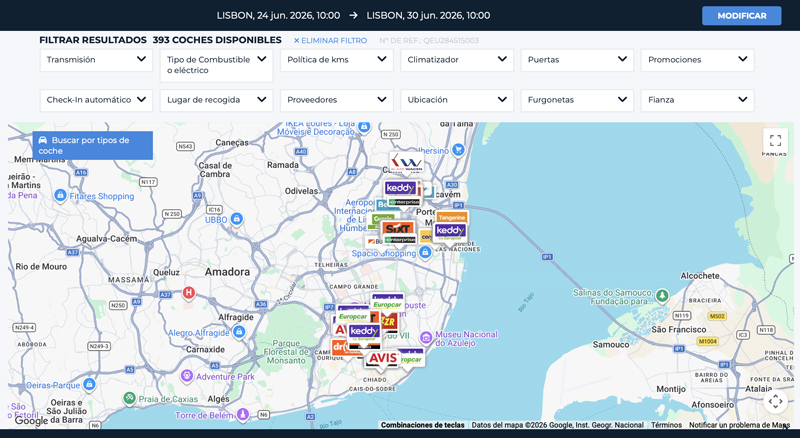The width and height of the screenshot is (800, 438).
Task: Open the Salinas do Samouco park pin
Action: tap(662, 295)
